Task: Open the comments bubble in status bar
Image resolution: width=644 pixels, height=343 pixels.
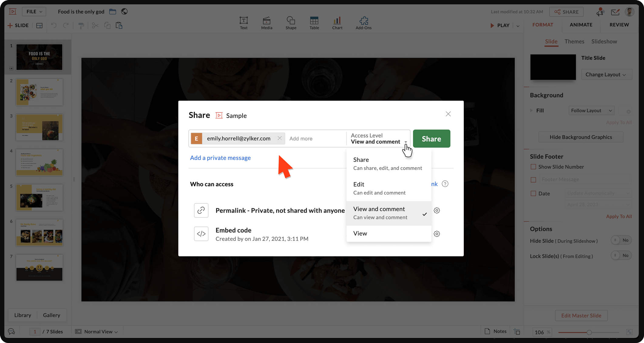Action: (12, 331)
